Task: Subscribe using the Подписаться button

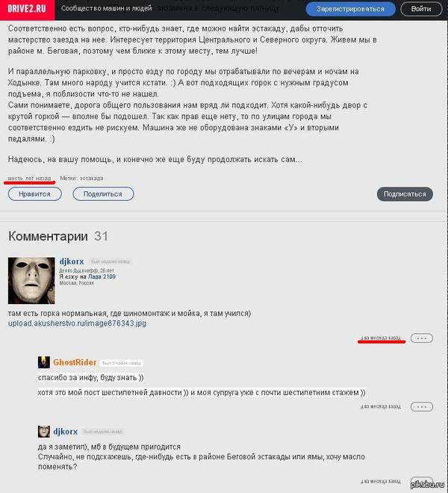Action: tap(405, 194)
